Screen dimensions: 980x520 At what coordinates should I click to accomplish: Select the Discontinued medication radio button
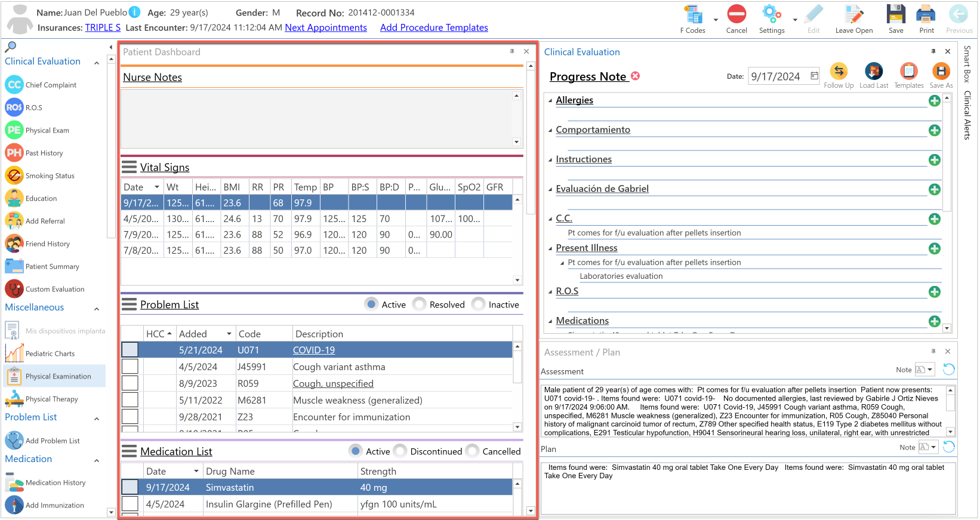pos(400,451)
